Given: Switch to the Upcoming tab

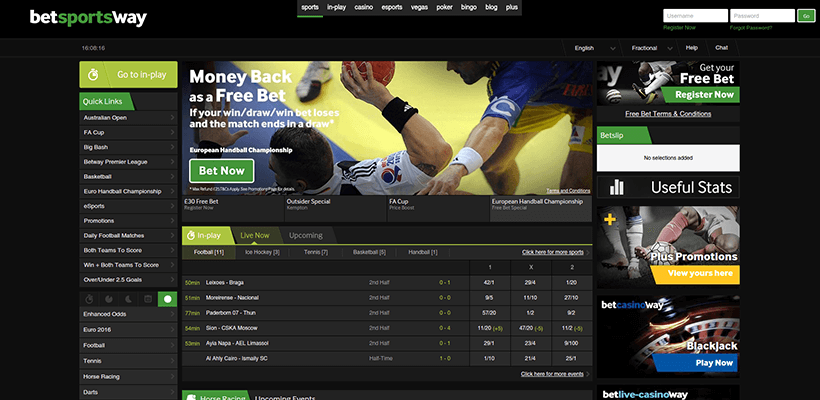Looking at the screenshot, I should click(x=305, y=235).
